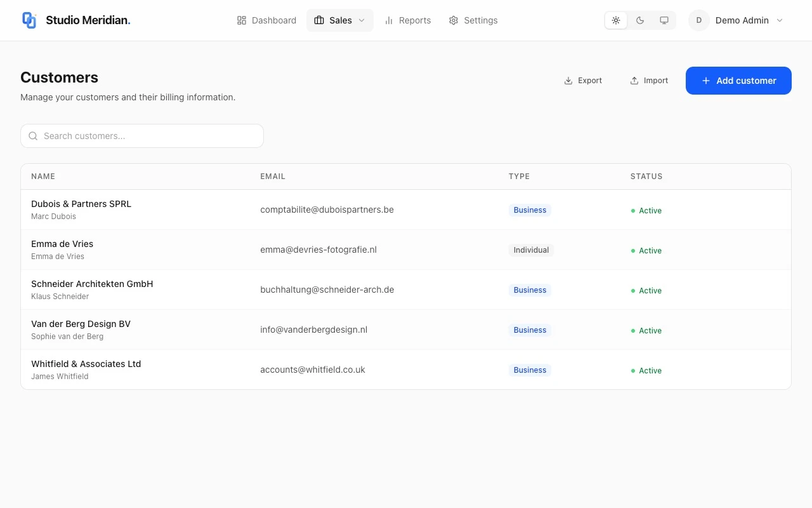The width and height of the screenshot is (812, 508).
Task: Switch to dark theme with moon icon
Action: (640, 20)
